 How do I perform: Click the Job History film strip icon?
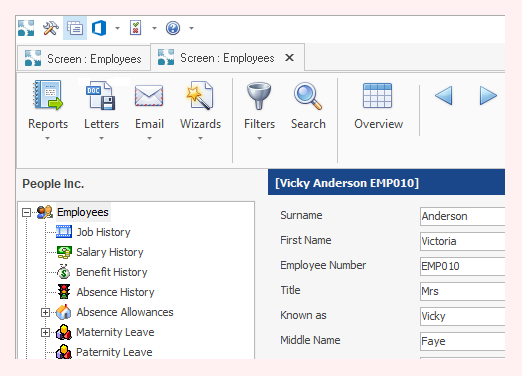click(64, 232)
